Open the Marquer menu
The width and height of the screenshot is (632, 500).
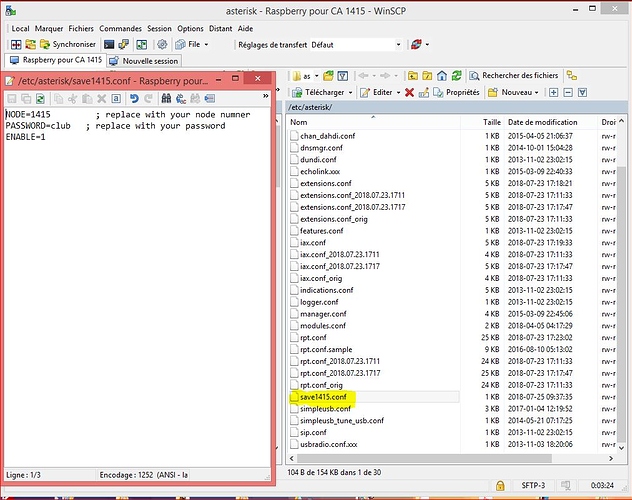click(x=49, y=29)
